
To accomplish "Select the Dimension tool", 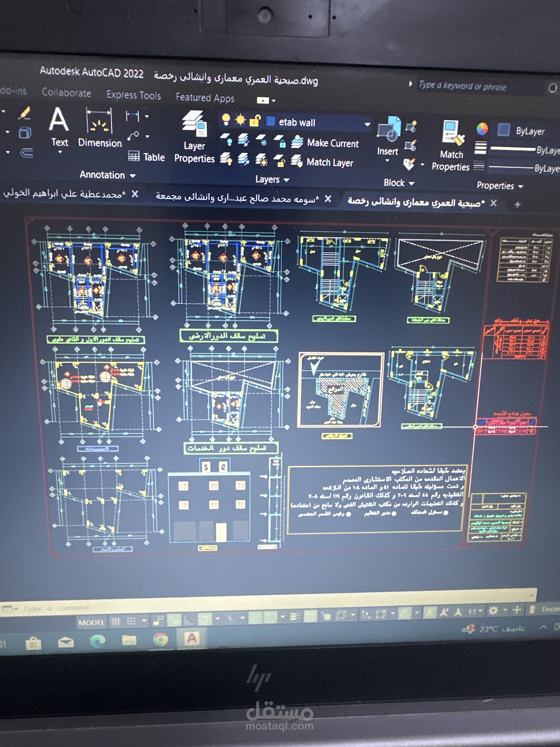I will (x=100, y=128).
